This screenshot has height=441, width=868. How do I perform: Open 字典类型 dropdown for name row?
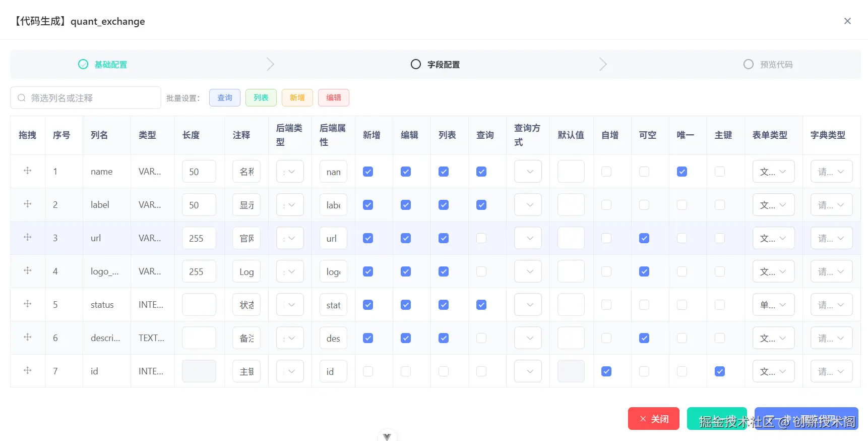831,172
